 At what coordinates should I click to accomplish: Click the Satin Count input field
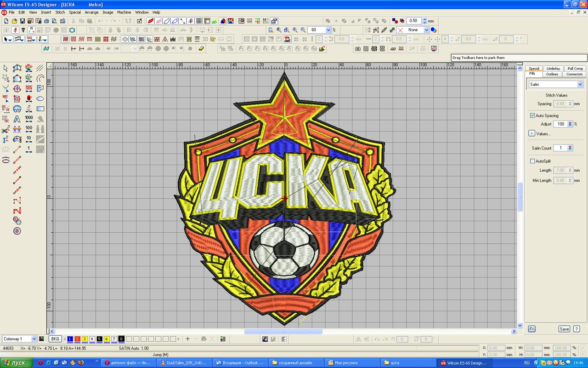560,148
